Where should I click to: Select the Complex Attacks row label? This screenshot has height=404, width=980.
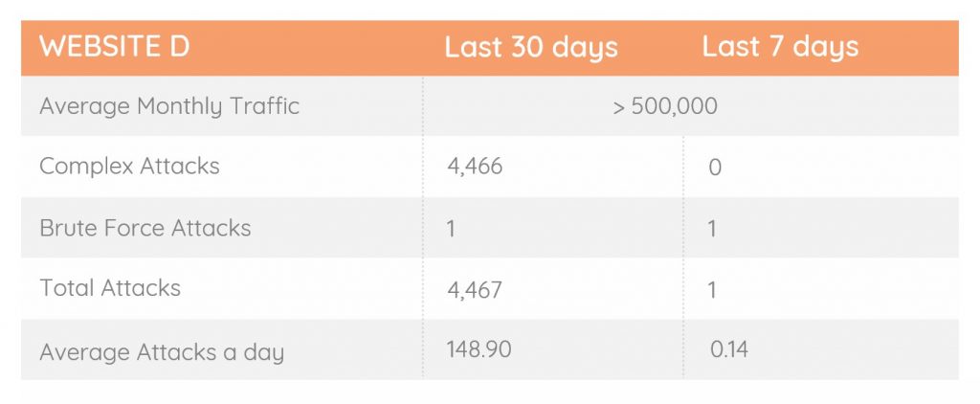point(129,167)
